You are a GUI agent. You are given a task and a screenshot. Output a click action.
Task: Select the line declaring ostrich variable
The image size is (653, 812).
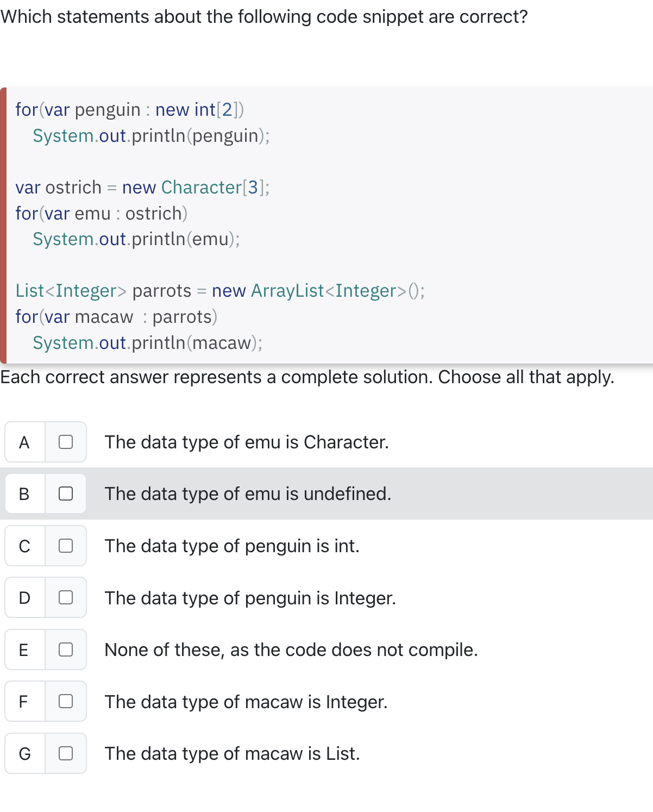click(142, 187)
